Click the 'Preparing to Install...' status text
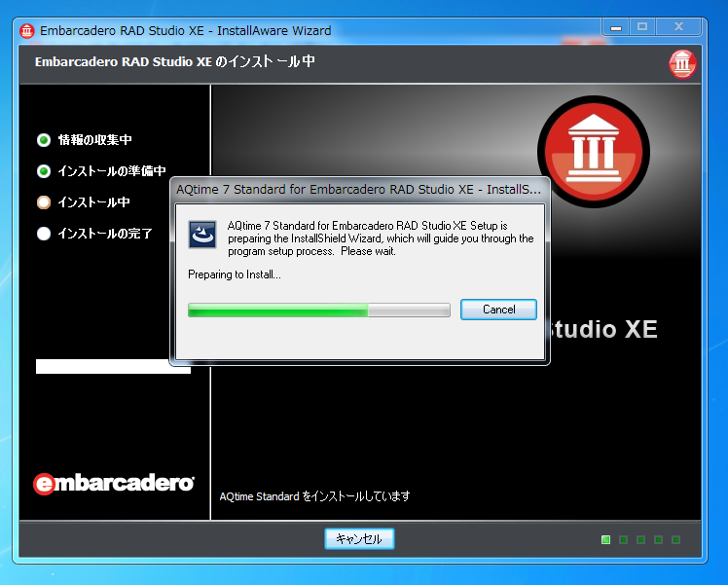 pyautogui.click(x=234, y=274)
